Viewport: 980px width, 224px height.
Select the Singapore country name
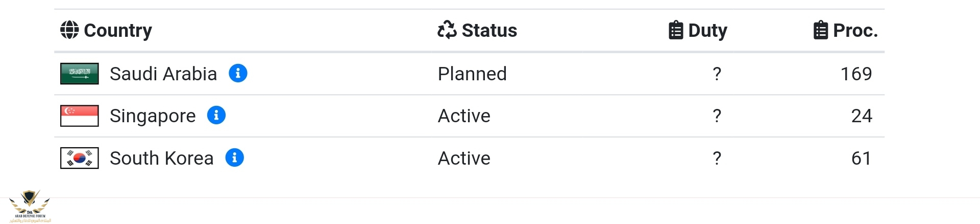[x=153, y=116]
